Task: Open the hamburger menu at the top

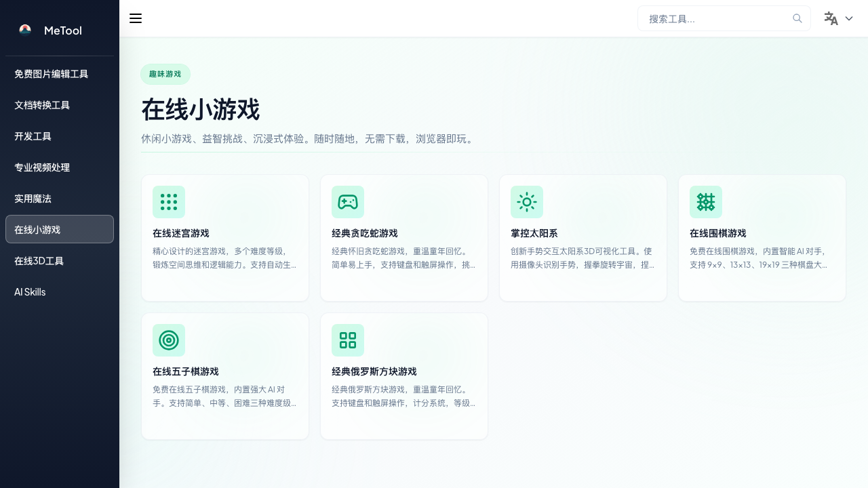Action: coord(136,18)
